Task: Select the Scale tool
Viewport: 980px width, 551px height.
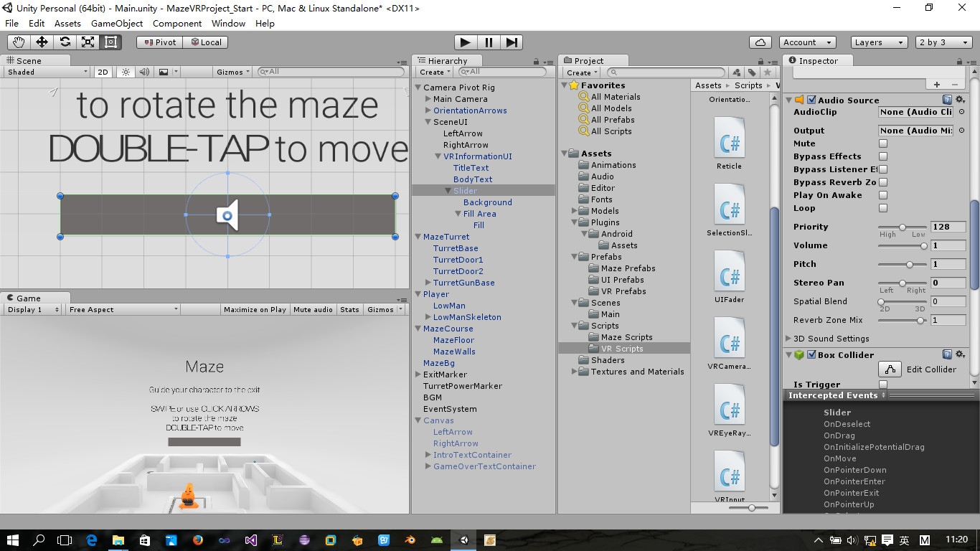Action: (88, 42)
